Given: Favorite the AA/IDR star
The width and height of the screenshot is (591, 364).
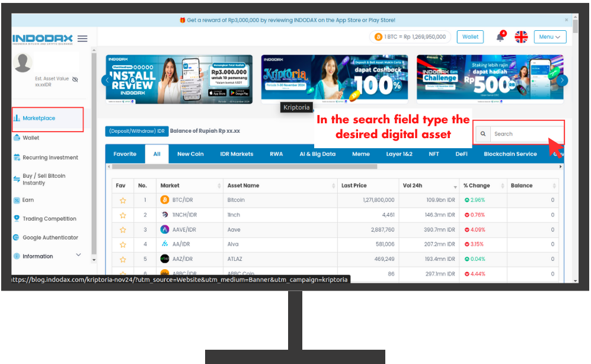Looking at the screenshot, I should coord(123,245).
